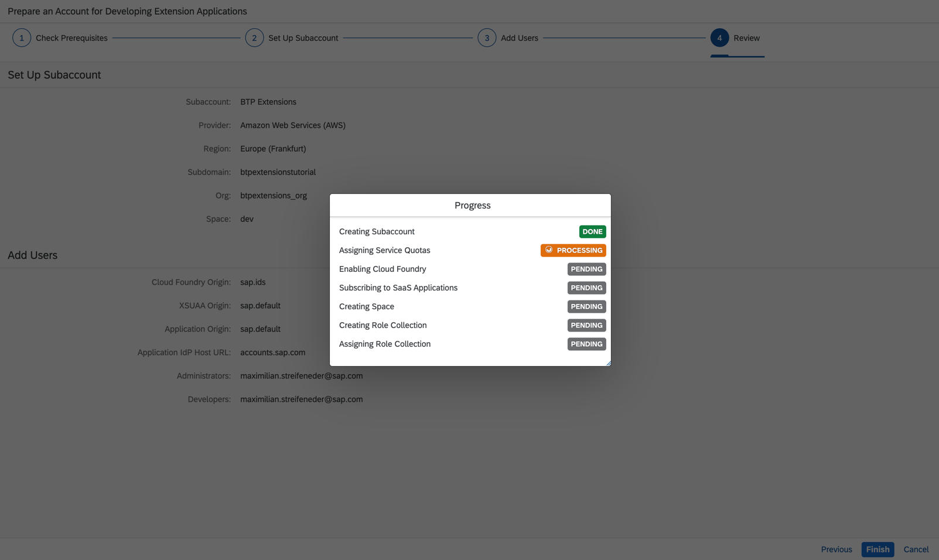Click PENDING status for Assigning Role Collection
The height and width of the screenshot is (560, 939).
coord(586,344)
